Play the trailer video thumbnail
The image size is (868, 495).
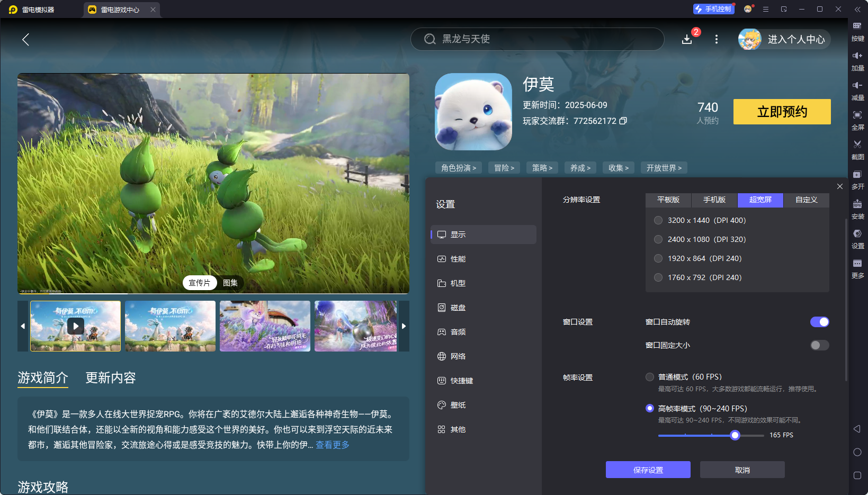75,326
